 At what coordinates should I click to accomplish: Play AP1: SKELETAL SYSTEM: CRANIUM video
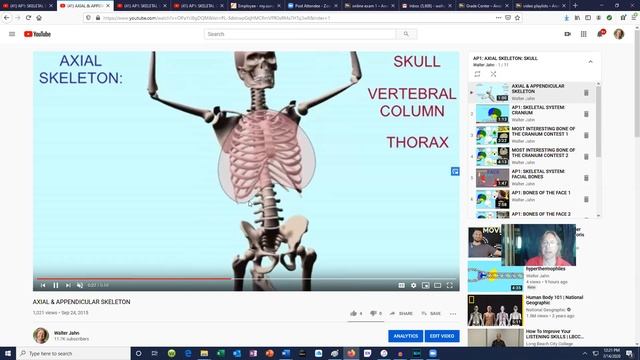[x=492, y=114]
